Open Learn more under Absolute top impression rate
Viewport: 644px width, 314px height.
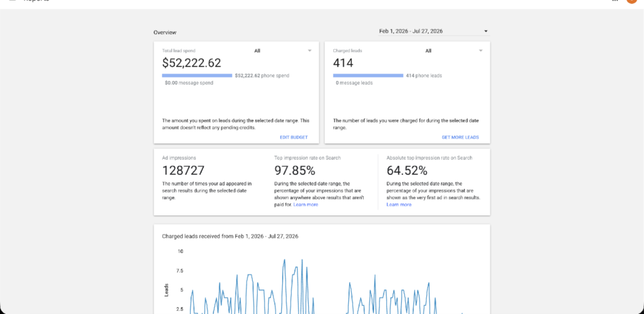click(399, 205)
